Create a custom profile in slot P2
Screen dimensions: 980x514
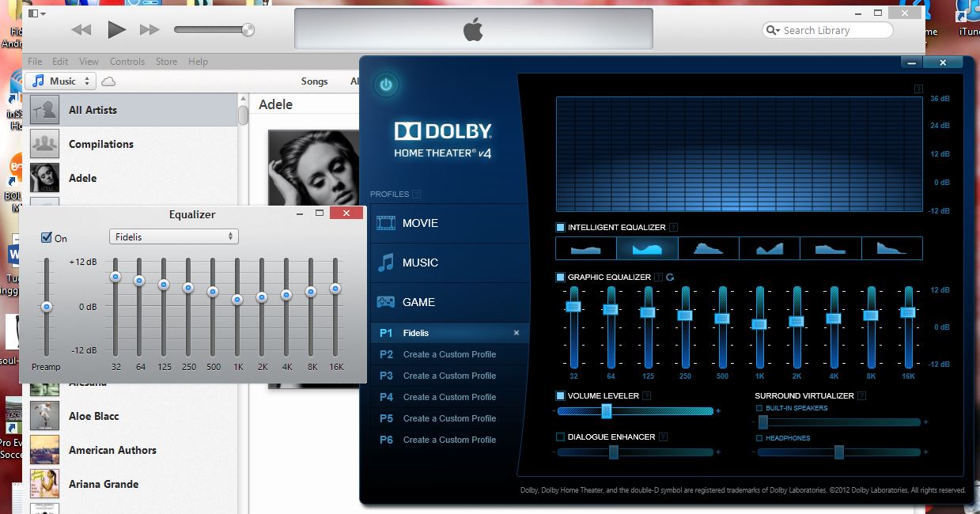[449, 354]
